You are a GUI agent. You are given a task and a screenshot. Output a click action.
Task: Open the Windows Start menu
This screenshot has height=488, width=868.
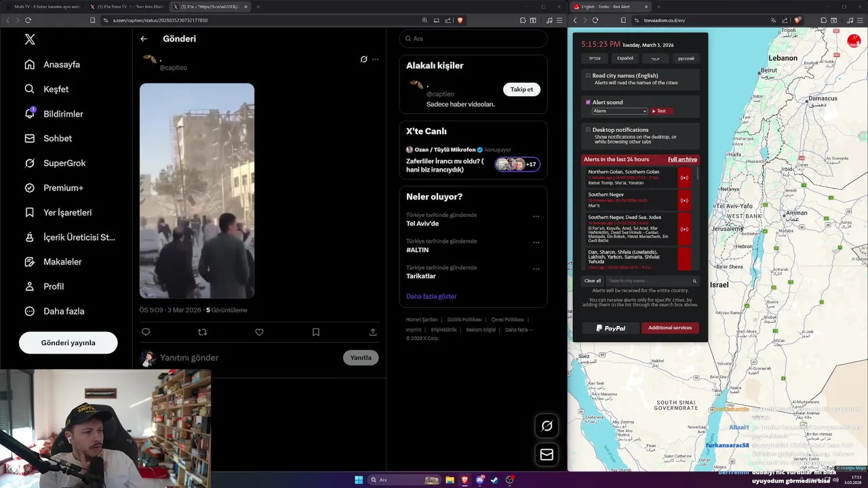[x=359, y=480]
